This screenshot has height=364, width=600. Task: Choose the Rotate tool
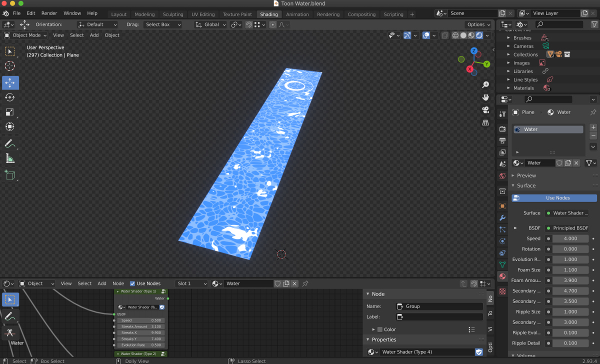[10, 97]
